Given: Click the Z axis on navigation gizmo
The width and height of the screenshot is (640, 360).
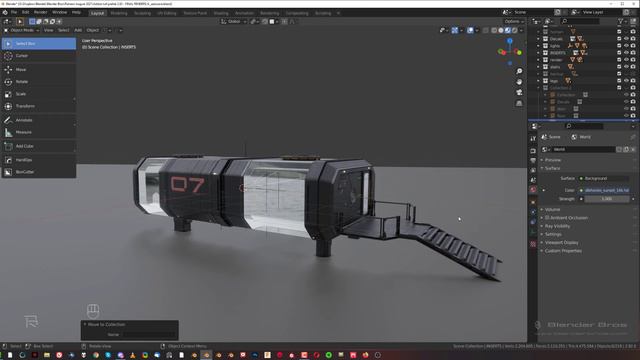Looking at the screenshot, I should [510, 41].
